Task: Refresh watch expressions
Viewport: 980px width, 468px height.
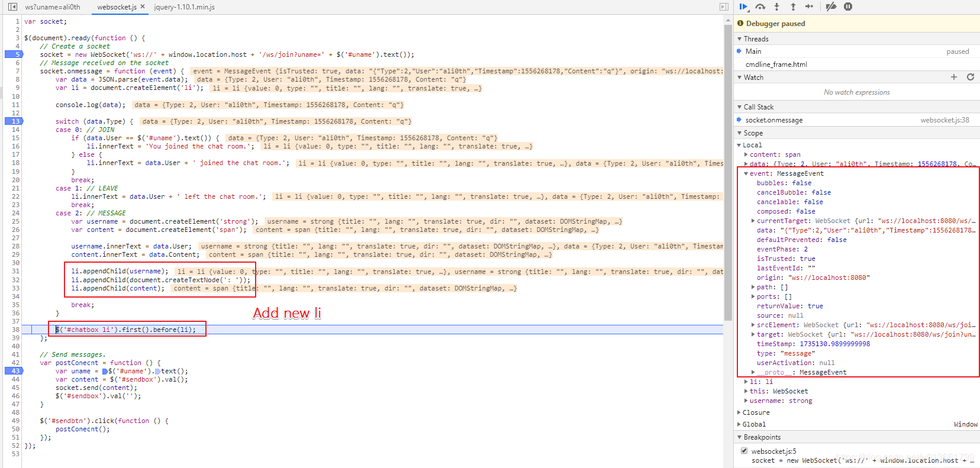Action: [x=971, y=77]
